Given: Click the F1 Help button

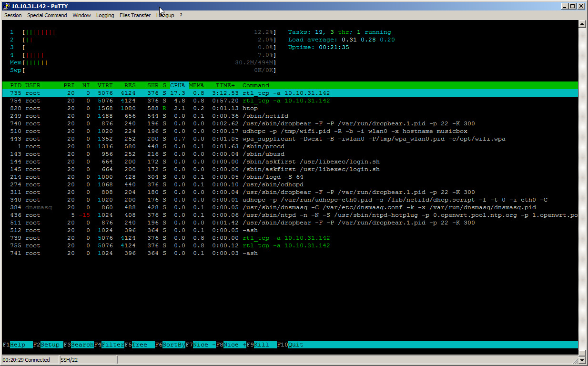Looking at the screenshot, I should (x=18, y=345).
